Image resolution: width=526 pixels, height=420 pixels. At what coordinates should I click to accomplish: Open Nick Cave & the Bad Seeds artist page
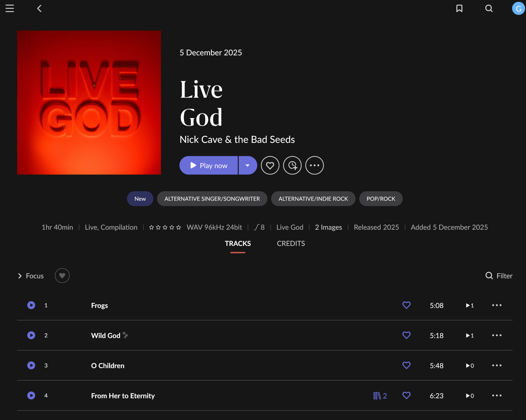coord(237,140)
